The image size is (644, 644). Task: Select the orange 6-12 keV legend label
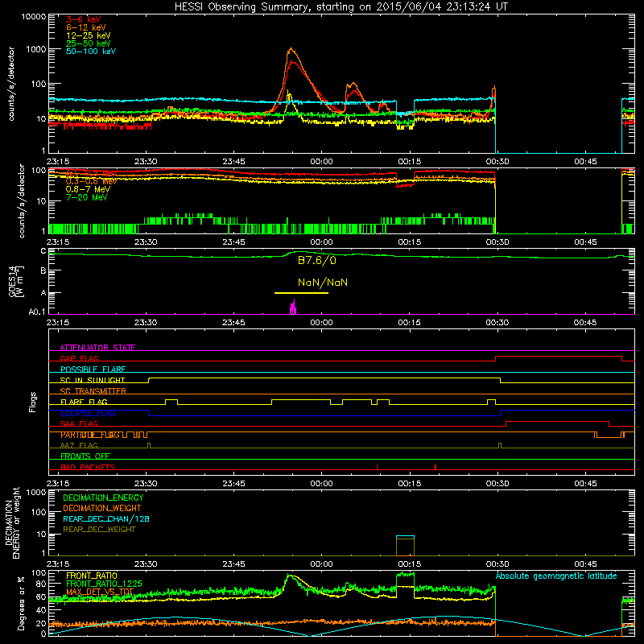[86, 27]
